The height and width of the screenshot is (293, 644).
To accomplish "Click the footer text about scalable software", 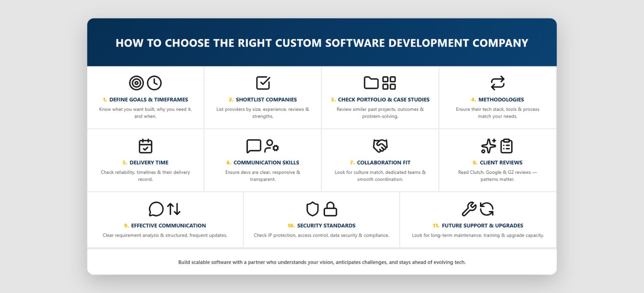I will pyautogui.click(x=322, y=262).
